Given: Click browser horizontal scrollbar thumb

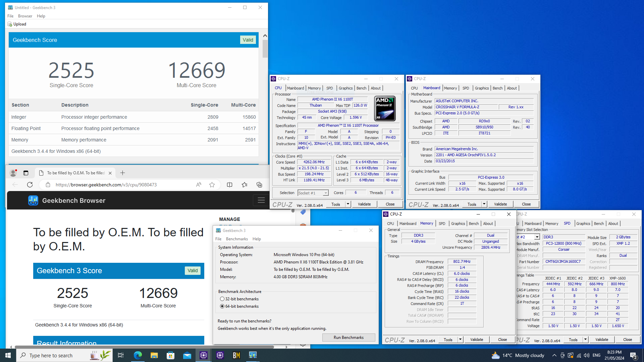Looking at the screenshot, I should (x=144, y=347).
